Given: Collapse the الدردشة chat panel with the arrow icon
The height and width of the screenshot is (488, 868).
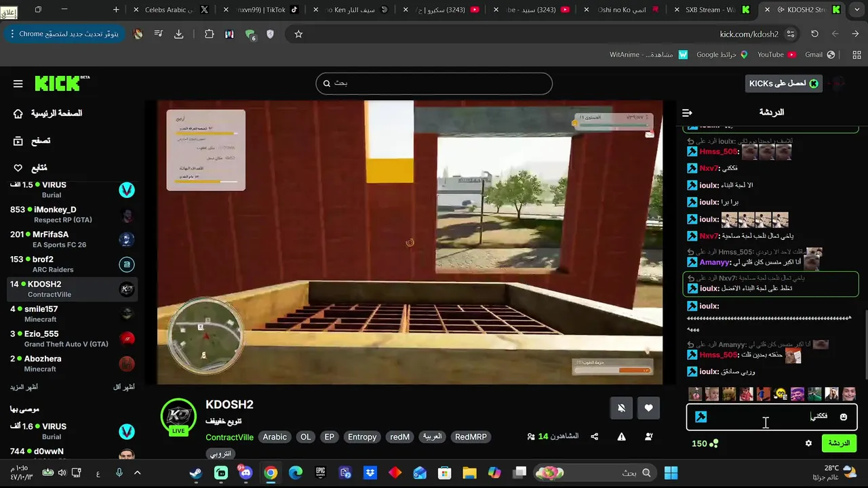Looking at the screenshot, I should (687, 113).
